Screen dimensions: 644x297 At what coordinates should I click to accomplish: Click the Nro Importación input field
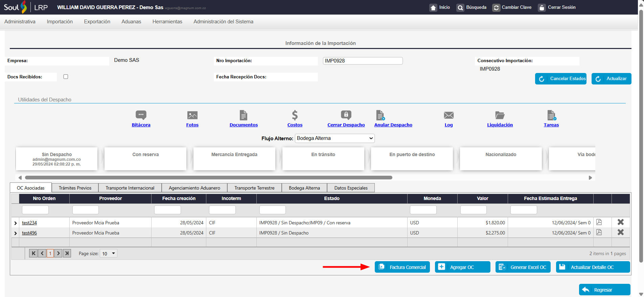tap(363, 61)
